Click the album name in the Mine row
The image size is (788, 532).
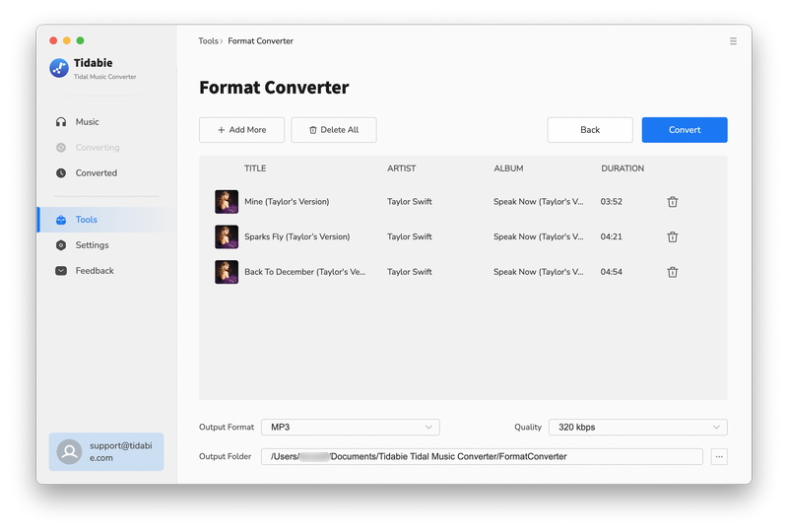point(538,202)
